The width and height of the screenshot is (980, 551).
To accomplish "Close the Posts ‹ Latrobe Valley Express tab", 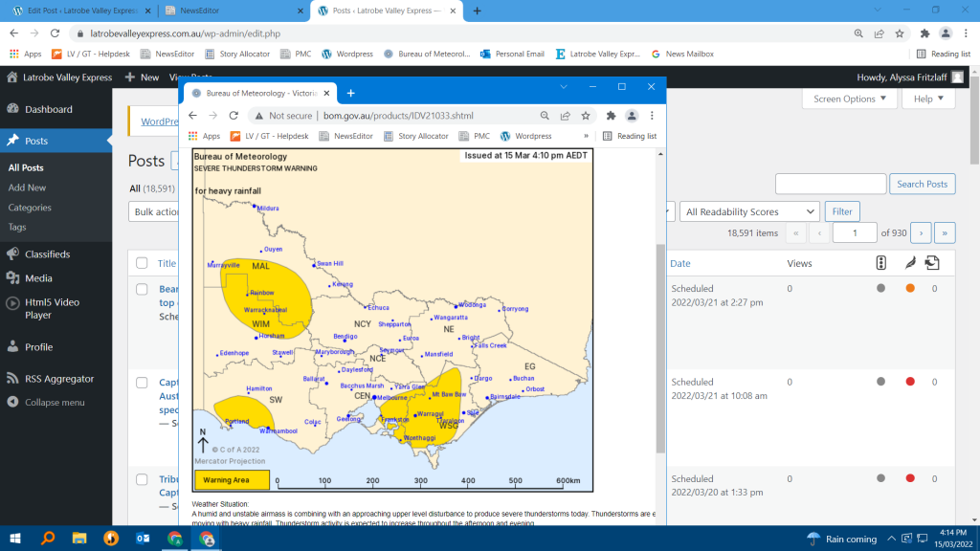I will coord(453,11).
